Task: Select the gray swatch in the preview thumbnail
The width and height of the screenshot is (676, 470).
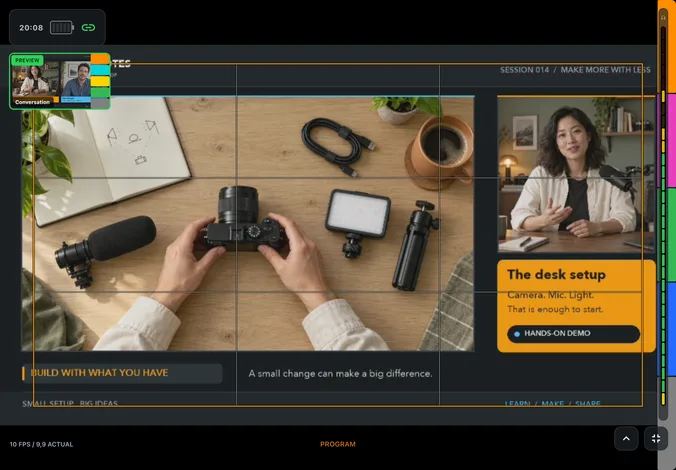Action: [x=100, y=103]
